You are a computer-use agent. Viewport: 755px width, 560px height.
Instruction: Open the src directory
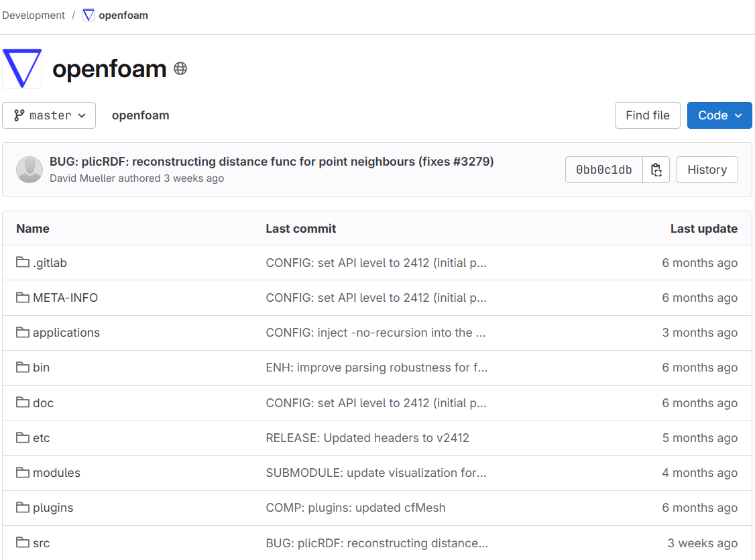[x=41, y=543]
